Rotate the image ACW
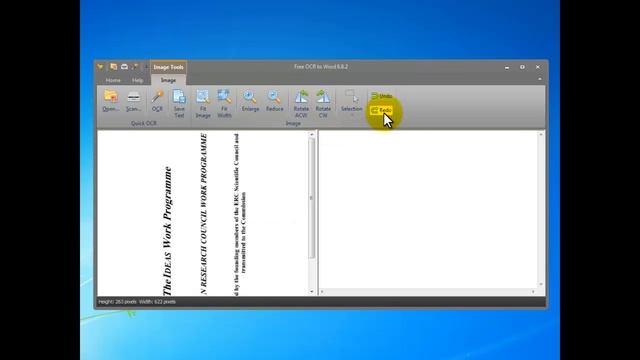The height and width of the screenshot is (360, 640). tap(301, 104)
